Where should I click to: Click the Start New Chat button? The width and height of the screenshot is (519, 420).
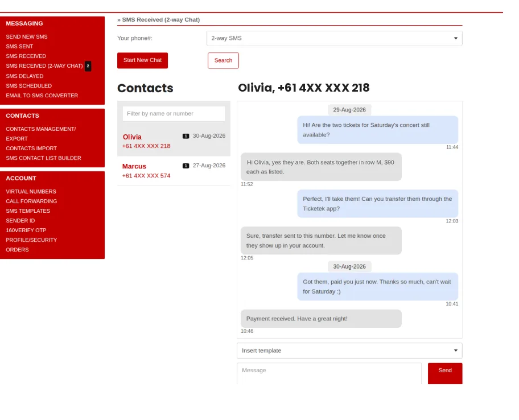(142, 60)
